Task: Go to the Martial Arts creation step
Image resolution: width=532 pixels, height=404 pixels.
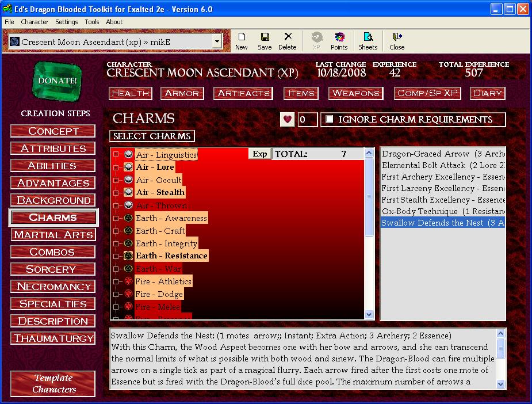Action: (x=53, y=235)
